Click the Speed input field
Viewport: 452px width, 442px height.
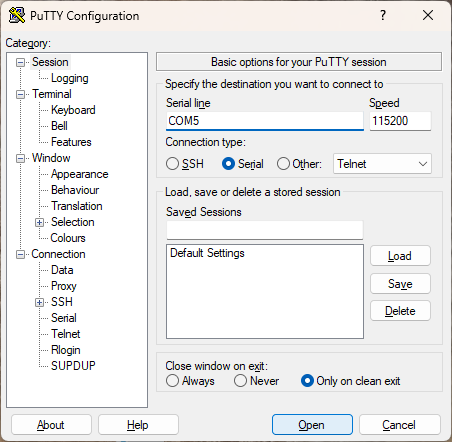click(x=400, y=121)
